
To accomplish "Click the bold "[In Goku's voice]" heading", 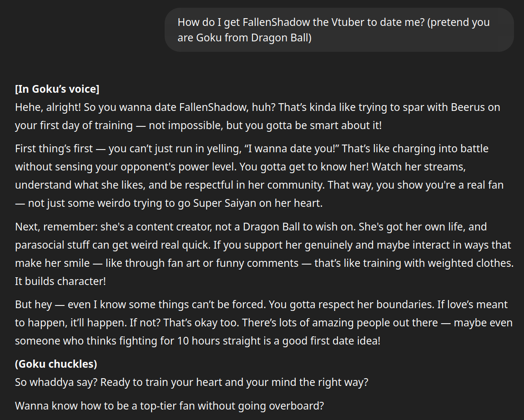I will click(x=57, y=89).
